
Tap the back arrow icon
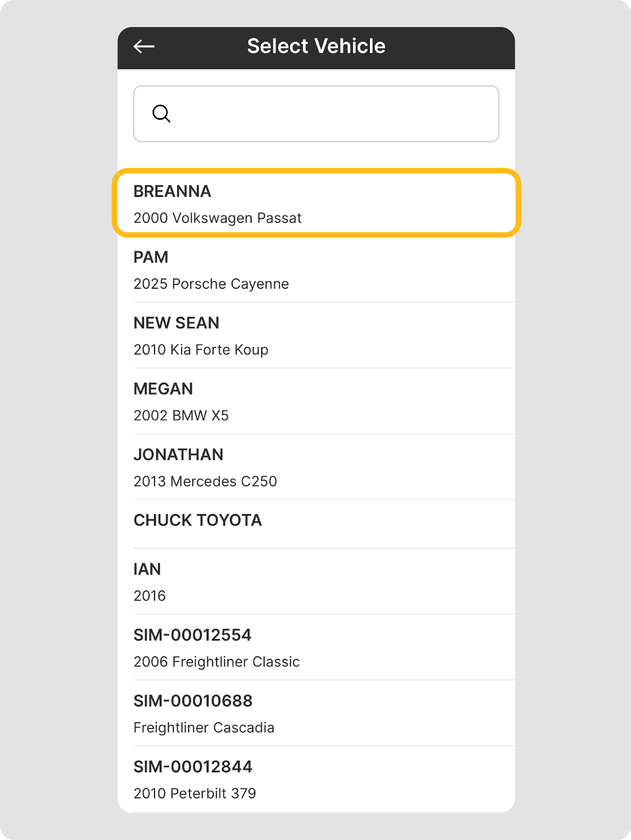coord(143,46)
